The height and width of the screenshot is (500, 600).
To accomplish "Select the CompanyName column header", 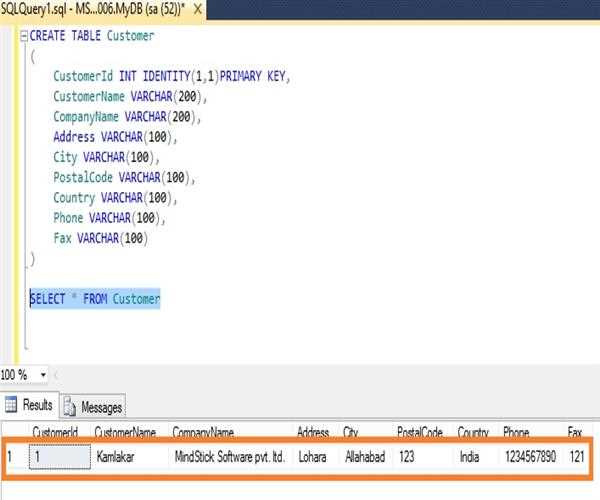I will (203, 432).
